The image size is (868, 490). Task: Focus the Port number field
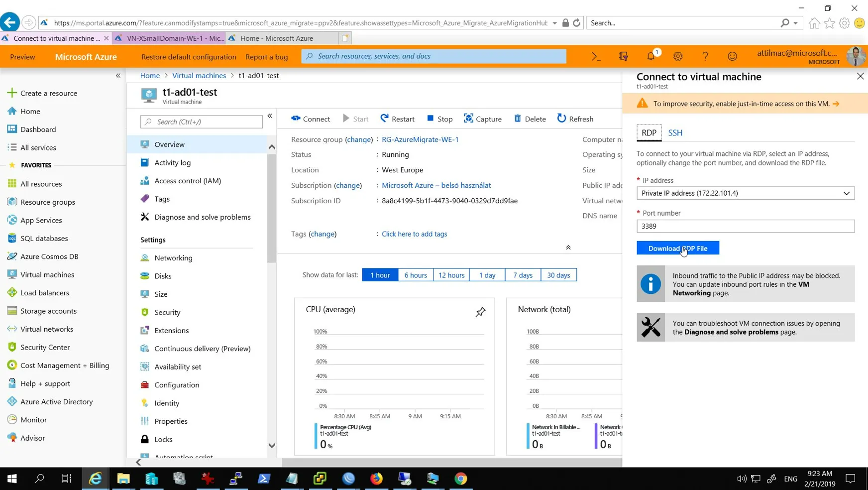pyautogui.click(x=746, y=226)
